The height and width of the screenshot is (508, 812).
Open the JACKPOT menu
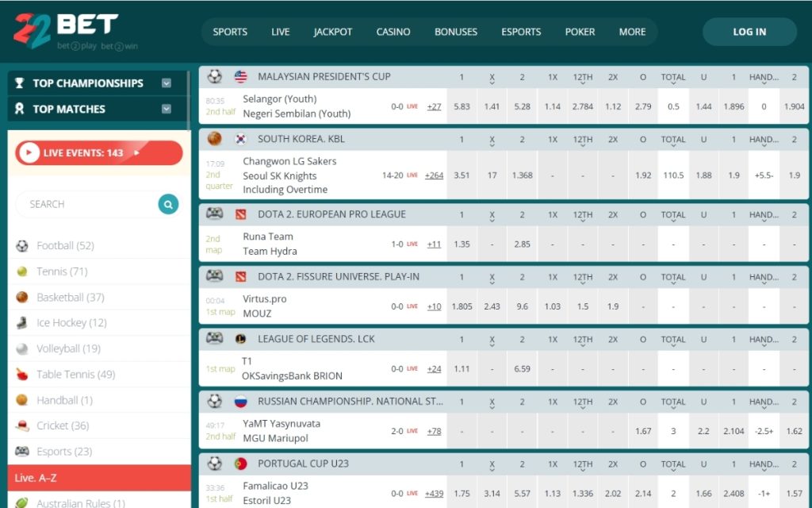(332, 32)
